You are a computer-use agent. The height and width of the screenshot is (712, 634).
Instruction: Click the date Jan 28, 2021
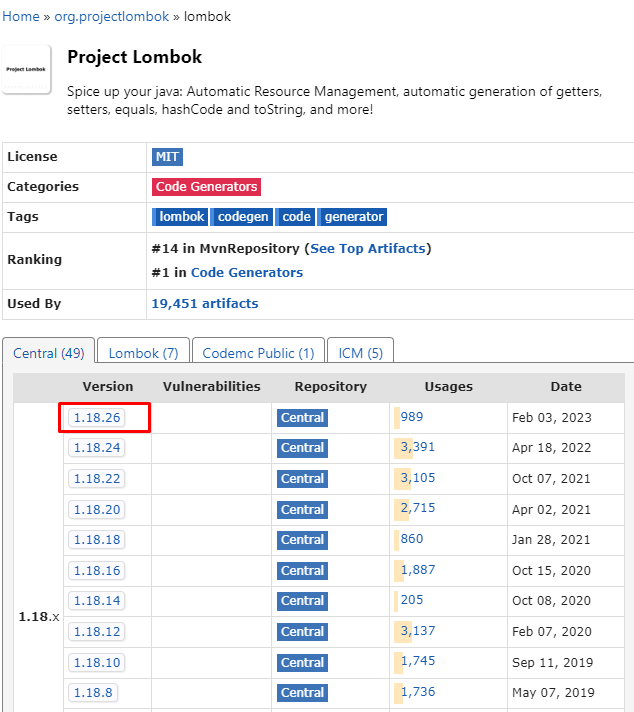click(x=551, y=539)
